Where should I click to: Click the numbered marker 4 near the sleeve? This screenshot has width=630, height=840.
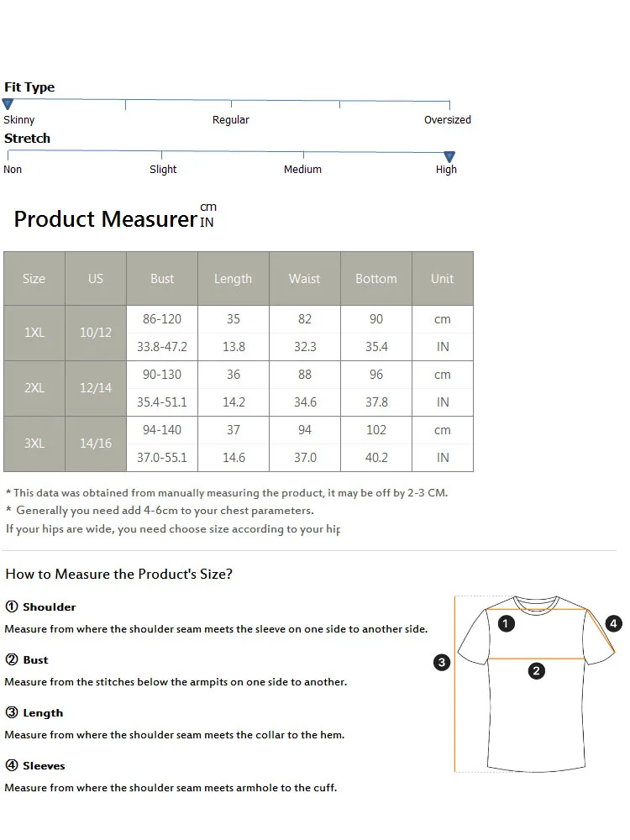pyautogui.click(x=614, y=623)
